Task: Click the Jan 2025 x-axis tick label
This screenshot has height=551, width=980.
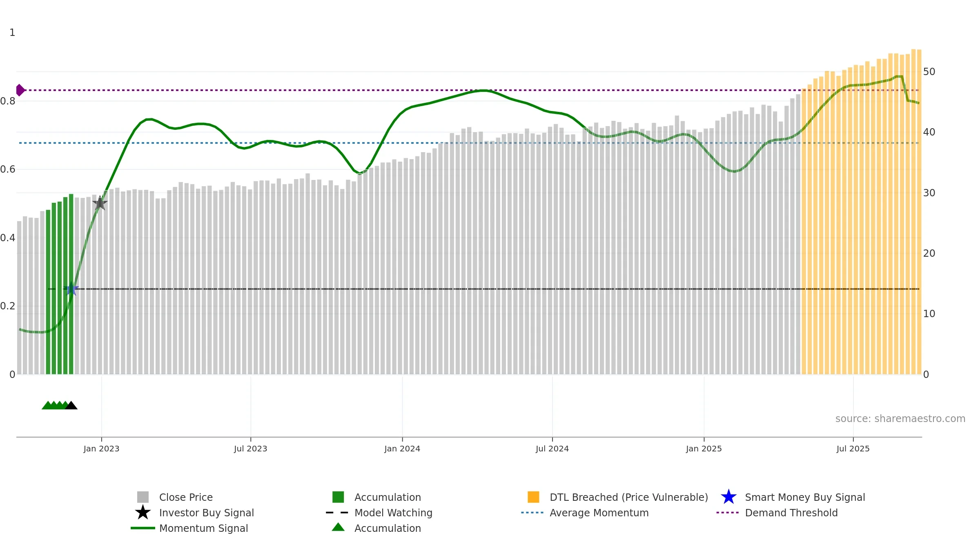Action: (x=704, y=449)
